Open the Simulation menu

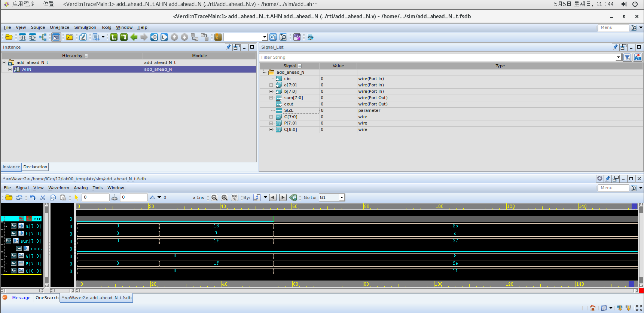[85, 27]
